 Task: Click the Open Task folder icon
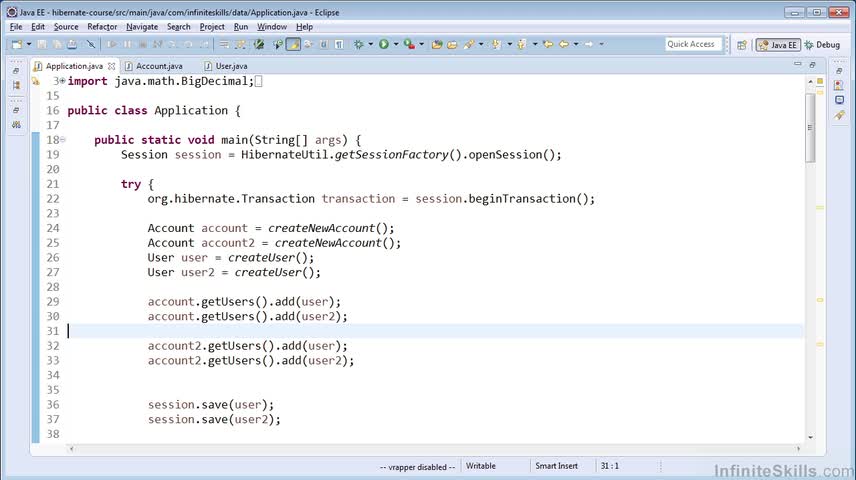tap(452, 44)
